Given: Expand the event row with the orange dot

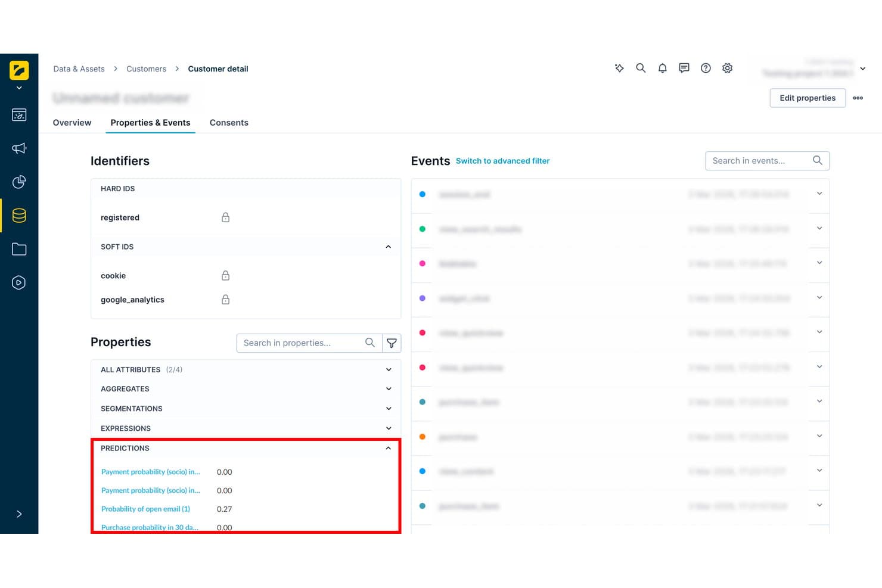Looking at the screenshot, I should (819, 437).
